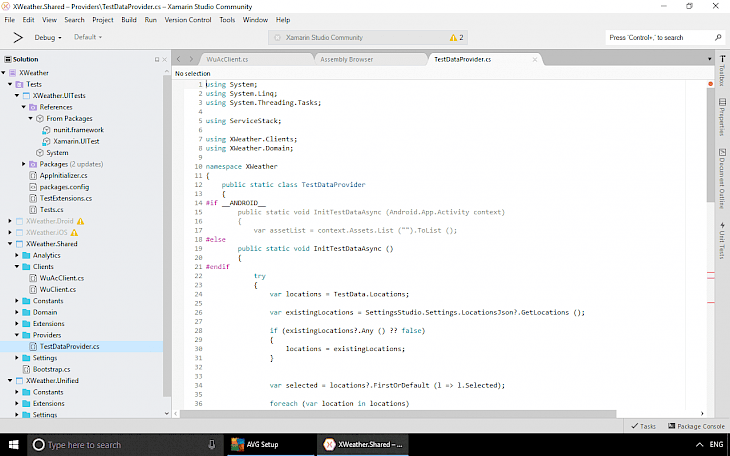730x456 pixels.
Task: Open the Document Outline side pad
Action: (722, 178)
